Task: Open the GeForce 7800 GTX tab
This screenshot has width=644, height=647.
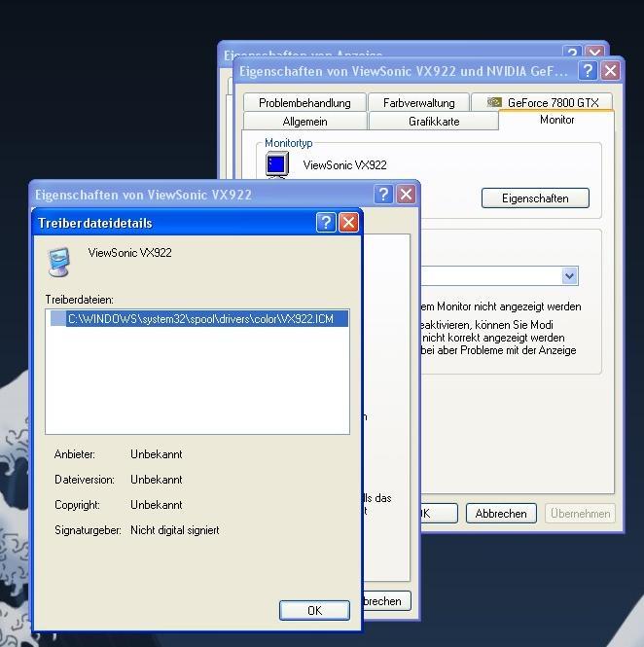Action: (542, 102)
